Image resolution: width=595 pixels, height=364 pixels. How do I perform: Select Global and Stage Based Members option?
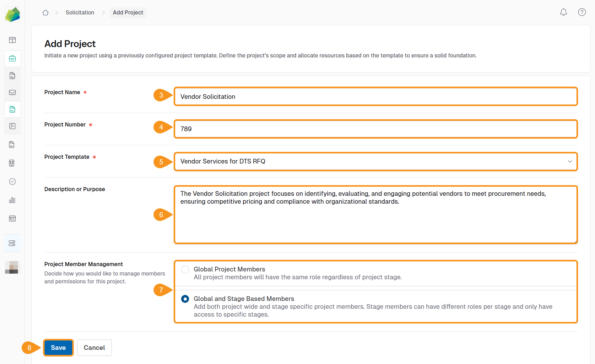coord(185,299)
